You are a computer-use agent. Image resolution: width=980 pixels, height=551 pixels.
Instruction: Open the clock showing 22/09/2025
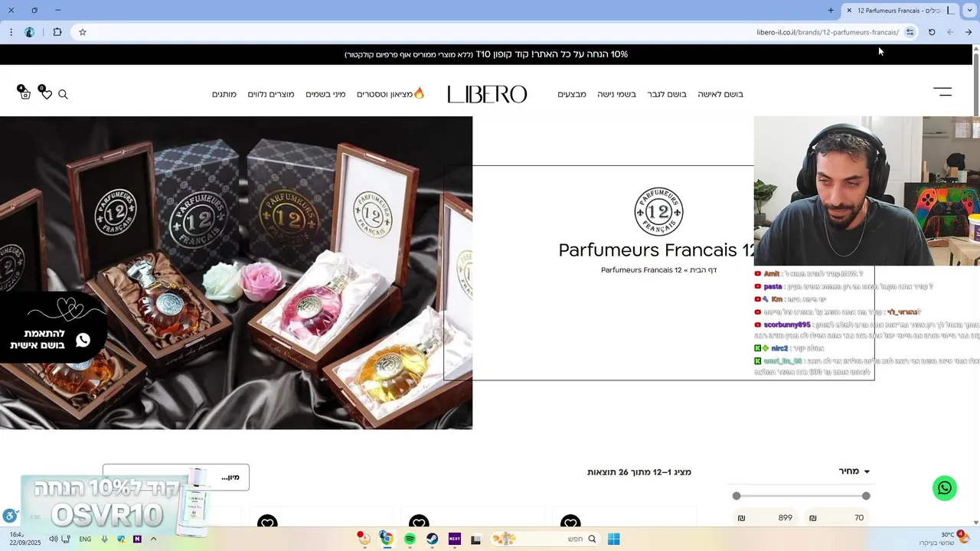pyautogui.click(x=24, y=539)
